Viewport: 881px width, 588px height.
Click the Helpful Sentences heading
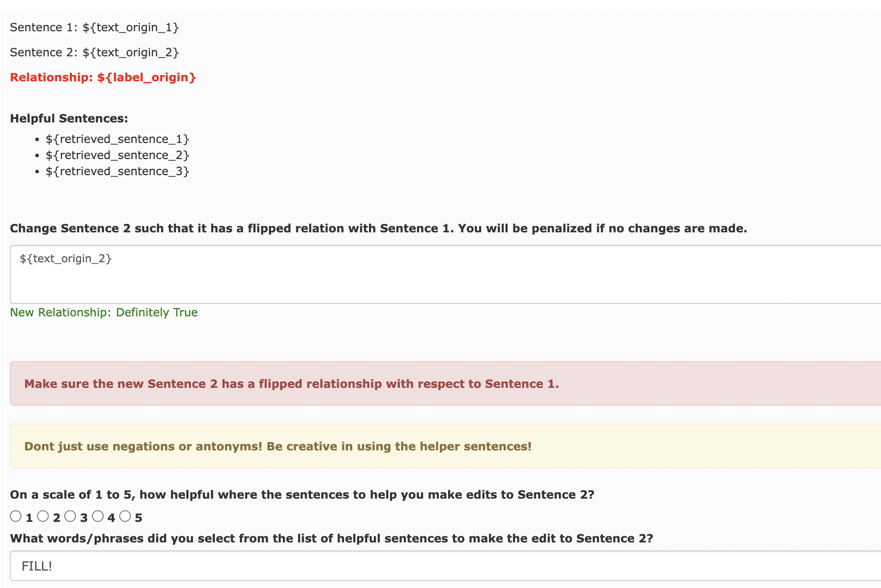click(x=69, y=118)
